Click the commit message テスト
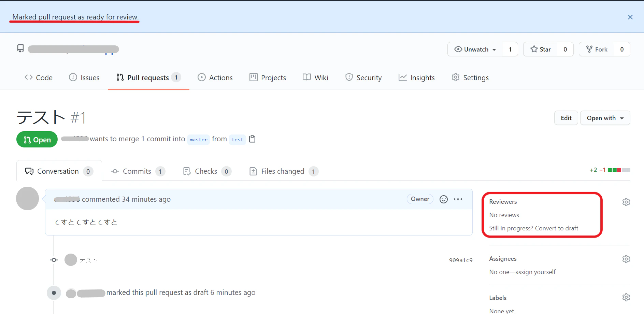644x314 pixels. [x=88, y=260]
